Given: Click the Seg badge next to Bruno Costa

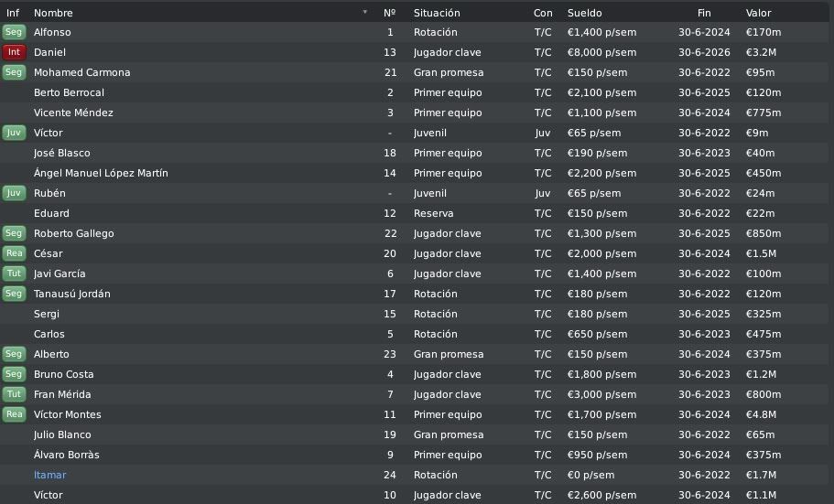Looking at the screenshot, I should (14, 374).
